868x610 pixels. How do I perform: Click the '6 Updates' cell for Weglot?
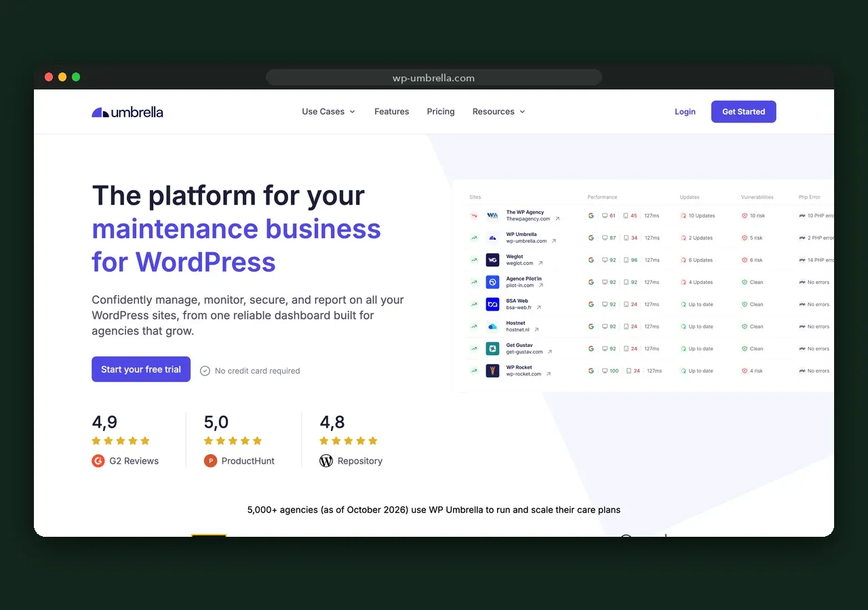click(696, 260)
